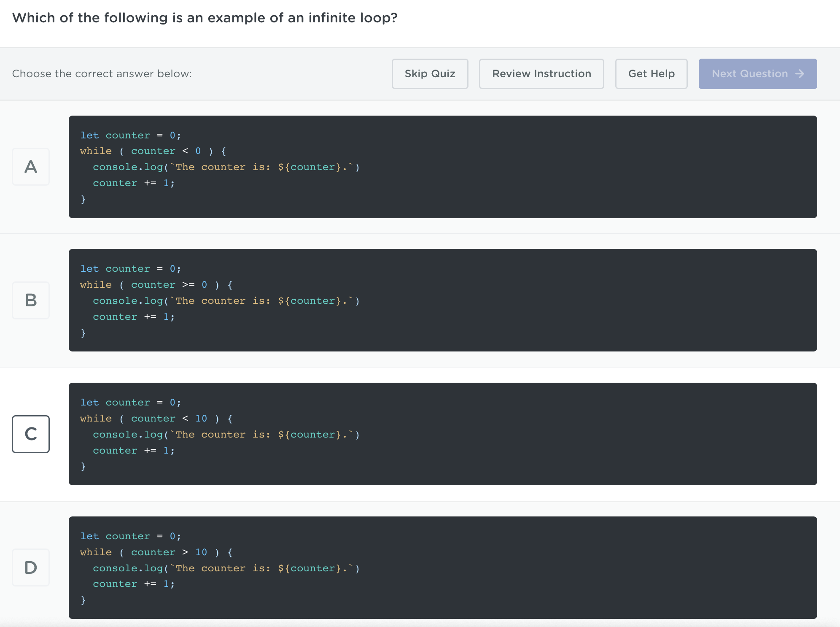This screenshot has width=840, height=627.
Task: Click code block with counter >= 0
Action: 443,300
